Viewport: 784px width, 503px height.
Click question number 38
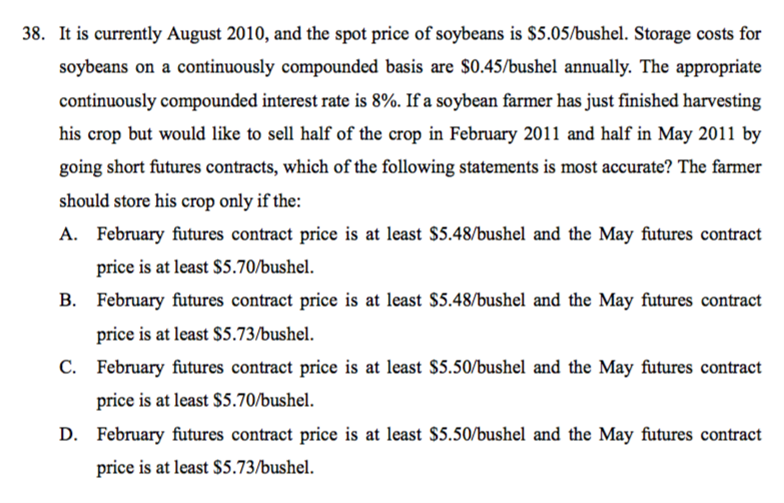point(36,34)
